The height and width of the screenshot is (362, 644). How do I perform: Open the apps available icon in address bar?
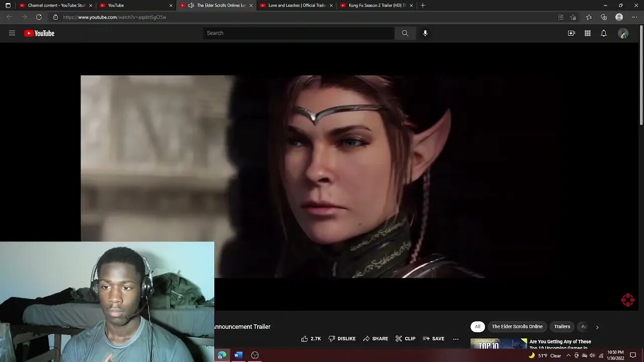pyautogui.click(x=560, y=17)
